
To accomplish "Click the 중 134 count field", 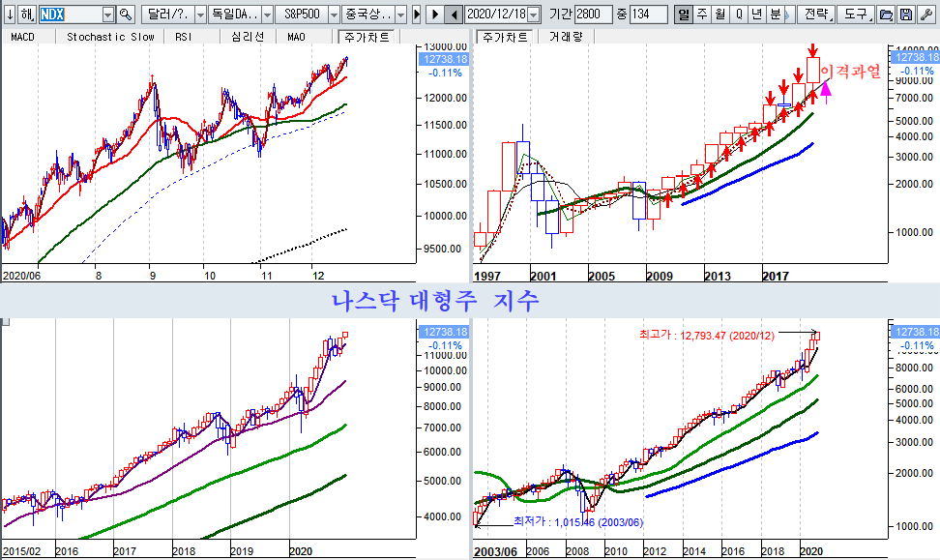I will click(649, 15).
